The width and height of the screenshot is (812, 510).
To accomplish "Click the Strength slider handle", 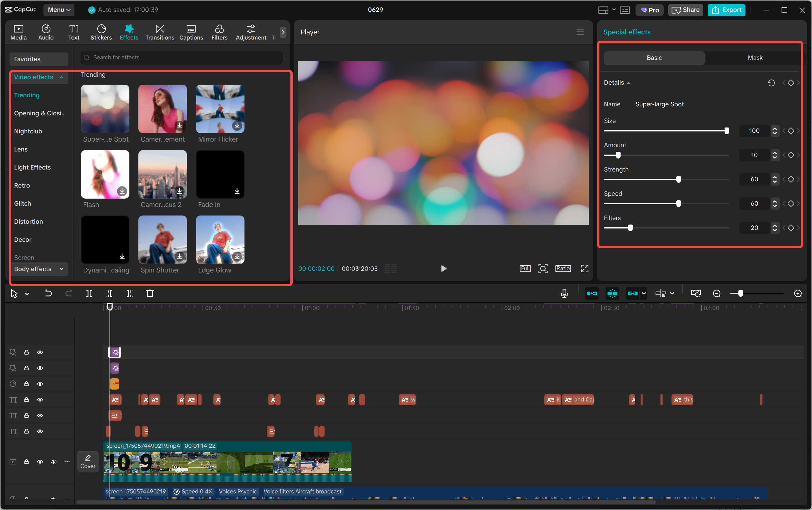I will (678, 179).
